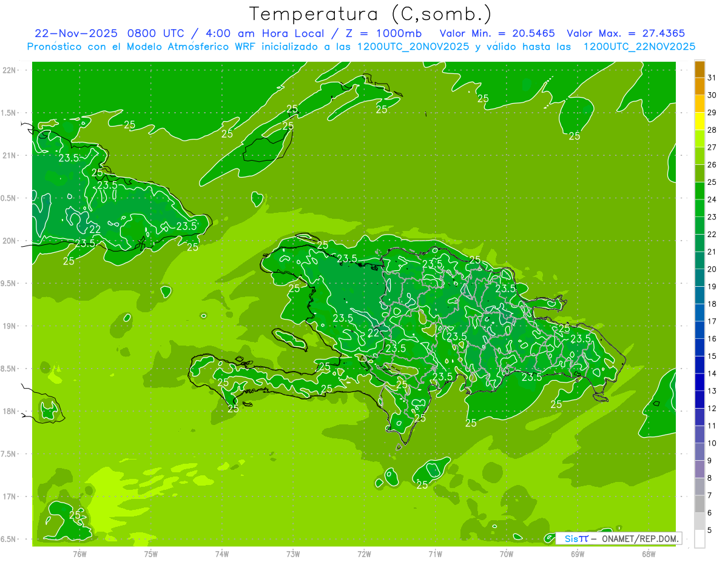Screen dimensions: 728x562
Task: Pick the lime colorbar swatch between 27 and 28
Action: click(699, 138)
